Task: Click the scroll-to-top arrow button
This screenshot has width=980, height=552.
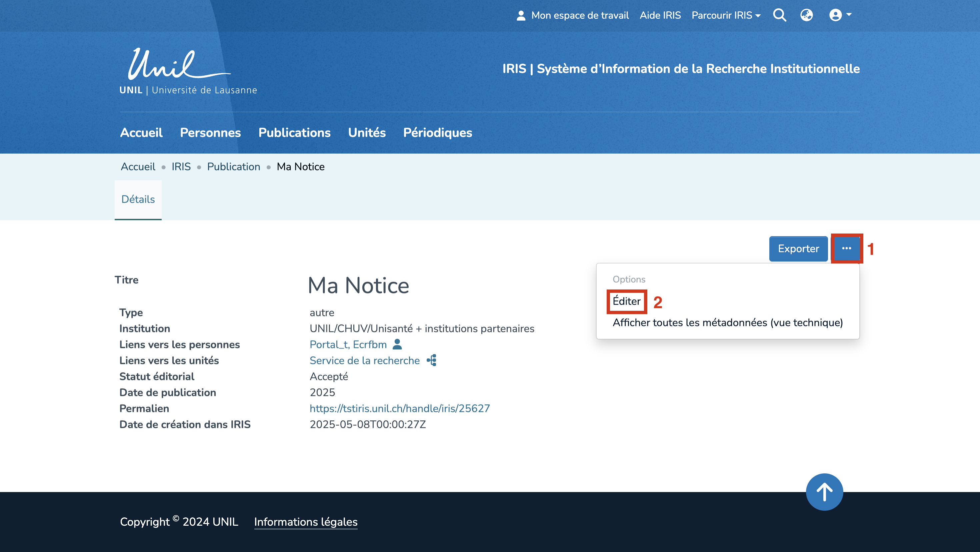Action: tap(824, 492)
